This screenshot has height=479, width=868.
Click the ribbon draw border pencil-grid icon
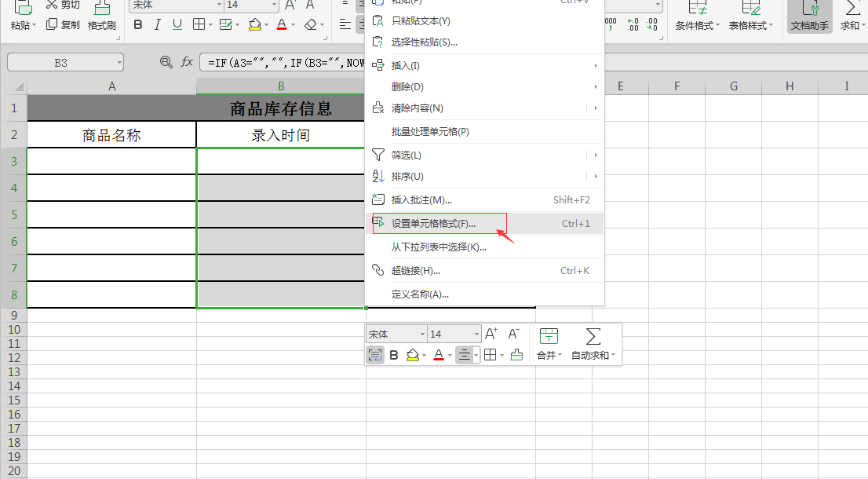pyautogui.click(x=226, y=24)
